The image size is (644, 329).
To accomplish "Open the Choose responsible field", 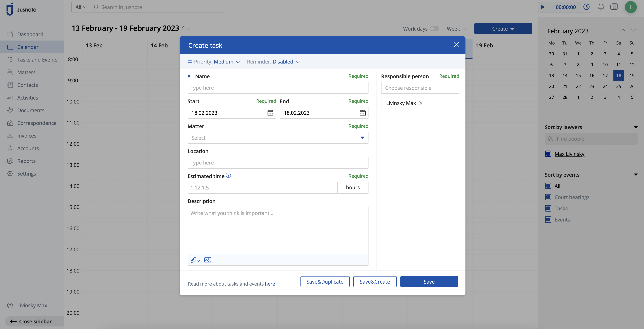I will tap(420, 88).
